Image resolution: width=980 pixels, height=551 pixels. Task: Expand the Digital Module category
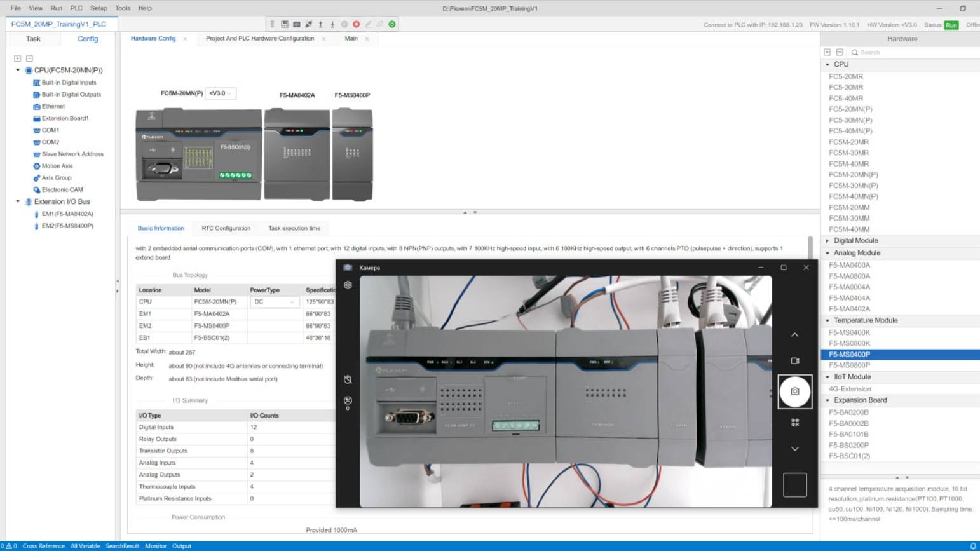click(855, 241)
